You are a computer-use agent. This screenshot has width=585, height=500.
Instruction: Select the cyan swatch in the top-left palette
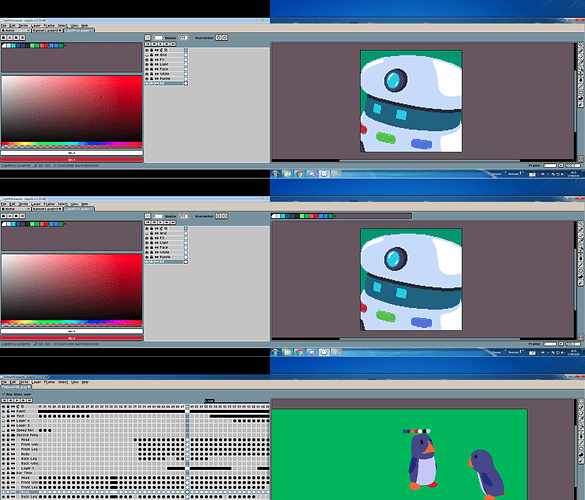point(13,46)
